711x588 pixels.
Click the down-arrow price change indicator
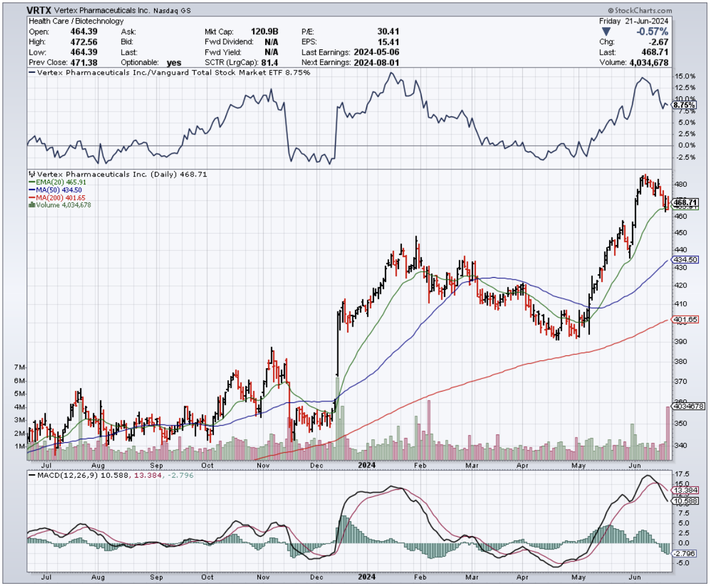(x=606, y=31)
